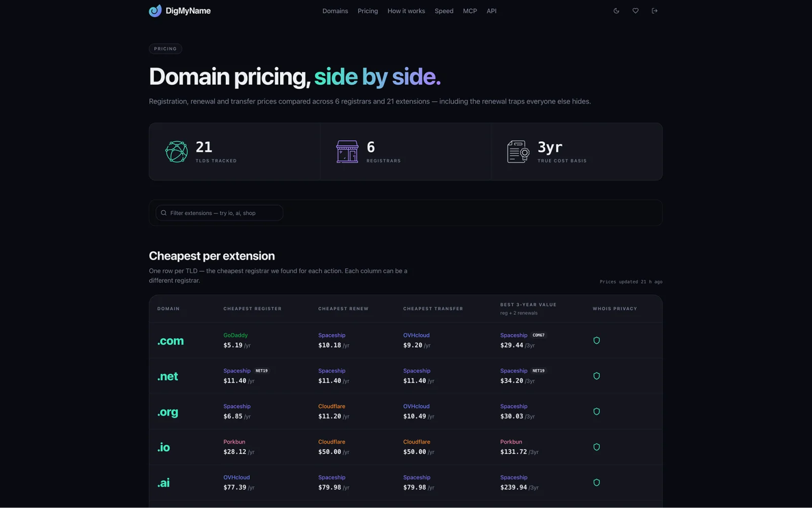Click the WHOIS privacy shield for .io
Viewport: 812px width, 508px height.
(597, 447)
